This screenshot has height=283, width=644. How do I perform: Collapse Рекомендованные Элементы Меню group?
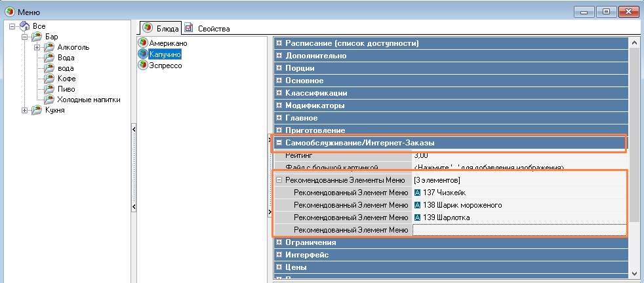pyautogui.click(x=279, y=180)
